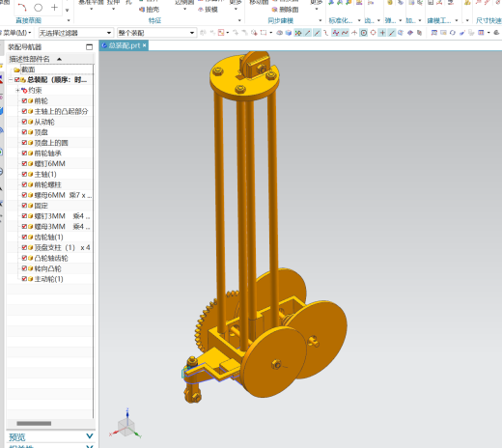Uncheck the 转向凸轮 component checkbox
Viewport: 502px width, 448px height.
[x=24, y=268]
